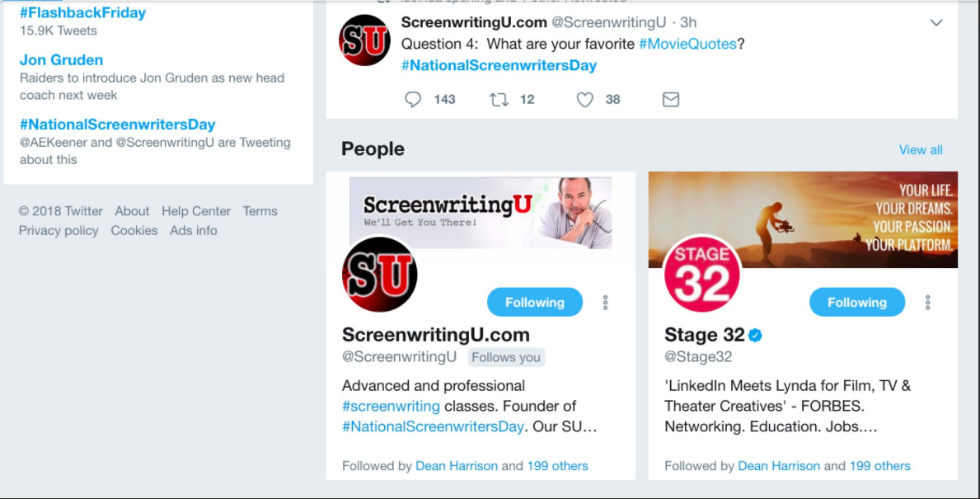Unfollow ScreenwritingU.com via its Following button
Image resolution: width=980 pixels, height=499 pixels.
click(x=534, y=302)
